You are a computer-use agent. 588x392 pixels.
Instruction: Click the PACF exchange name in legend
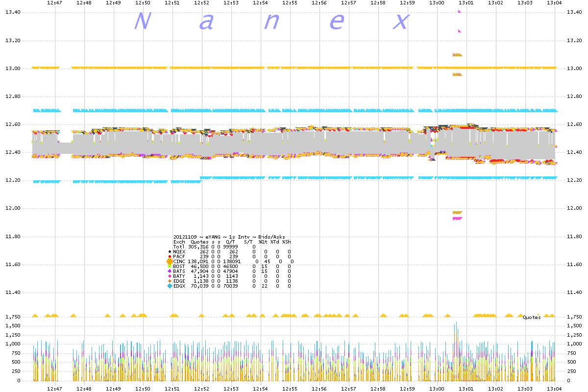click(x=179, y=256)
